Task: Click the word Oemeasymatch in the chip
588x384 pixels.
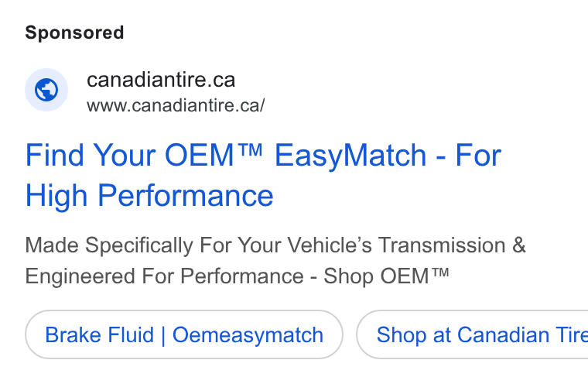Action: (x=248, y=334)
